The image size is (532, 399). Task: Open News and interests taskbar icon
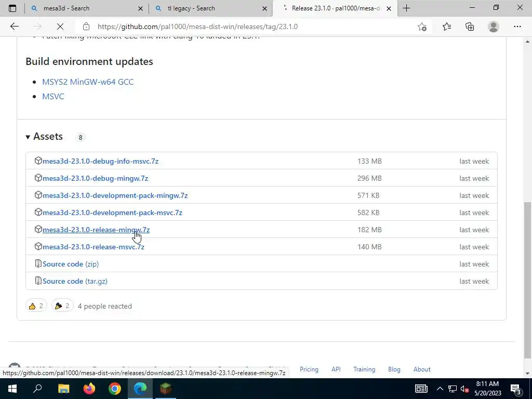(421, 389)
